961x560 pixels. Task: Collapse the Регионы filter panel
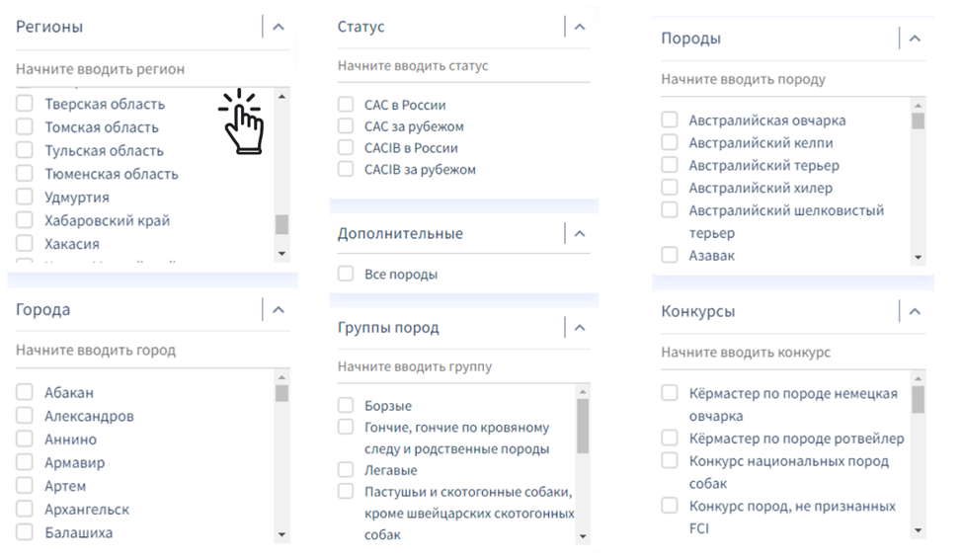tap(279, 28)
